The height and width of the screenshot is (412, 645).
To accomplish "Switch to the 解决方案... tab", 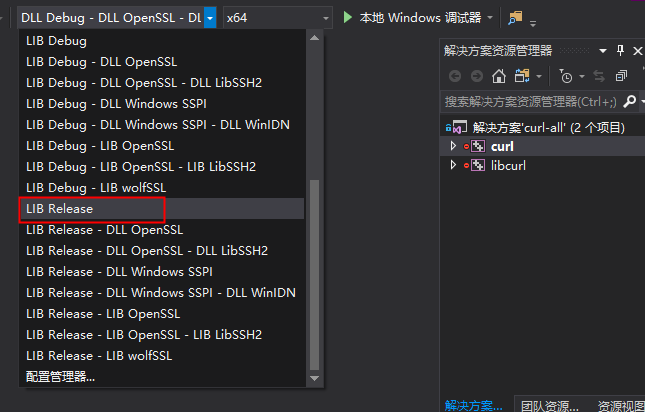I will [x=473, y=405].
